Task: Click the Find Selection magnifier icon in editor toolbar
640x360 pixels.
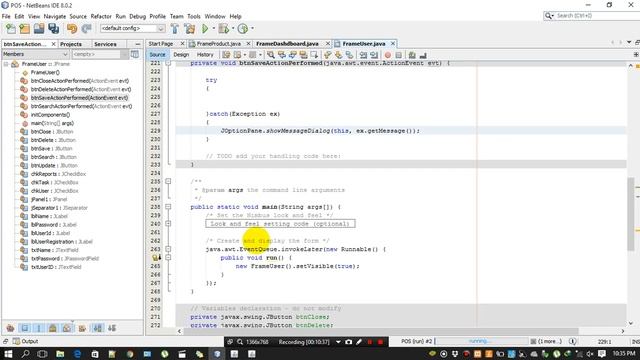Action: 271,55
